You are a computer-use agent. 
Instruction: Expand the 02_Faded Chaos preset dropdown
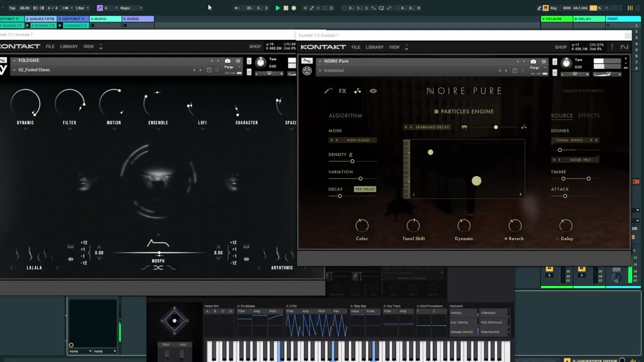point(14,70)
